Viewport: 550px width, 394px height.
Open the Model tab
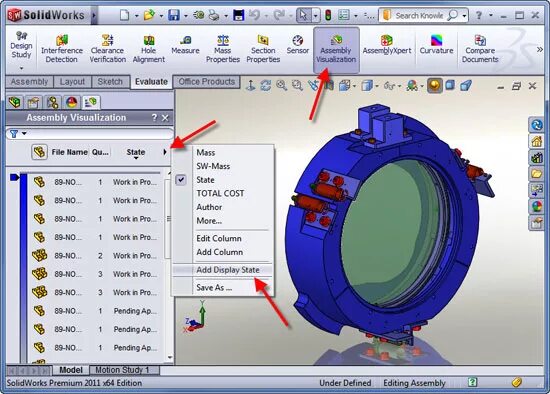(71, 370)
